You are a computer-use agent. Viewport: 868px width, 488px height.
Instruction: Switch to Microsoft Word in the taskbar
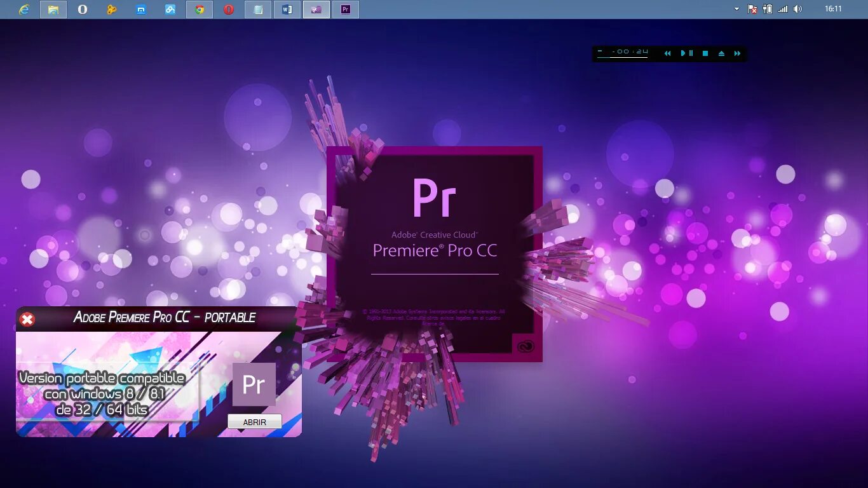pyautogui.click(x=287, y=10)
